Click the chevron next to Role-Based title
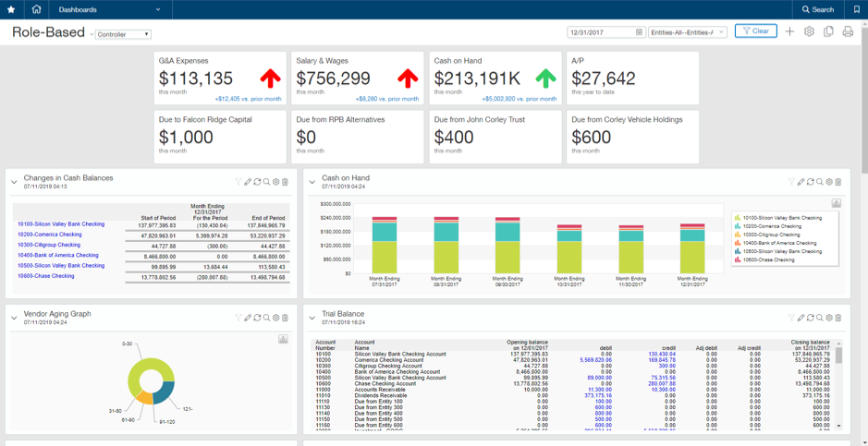This screenshot has width=868, height=446. pos(92,34)
